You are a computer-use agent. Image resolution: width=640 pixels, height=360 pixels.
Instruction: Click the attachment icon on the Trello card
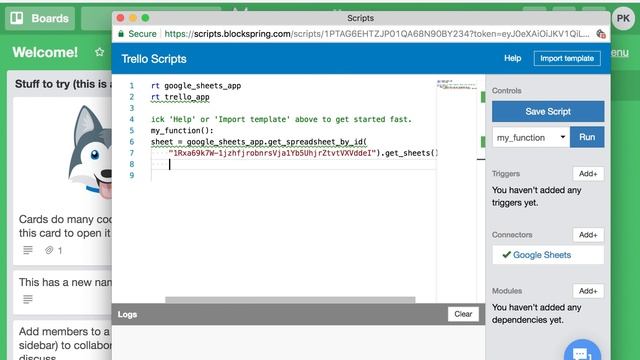[x=49, y=250]
